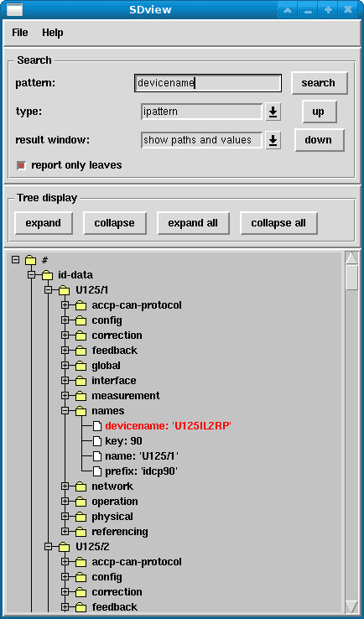Viewport: 364px width, 619px height.
Task: Open the type dropdown arrow beside ipattern
Action: click(x=273, y=112)
